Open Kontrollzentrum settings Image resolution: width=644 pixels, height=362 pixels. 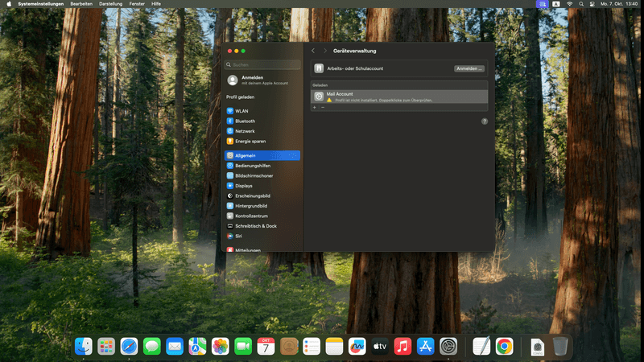click(x=251, y=216)
